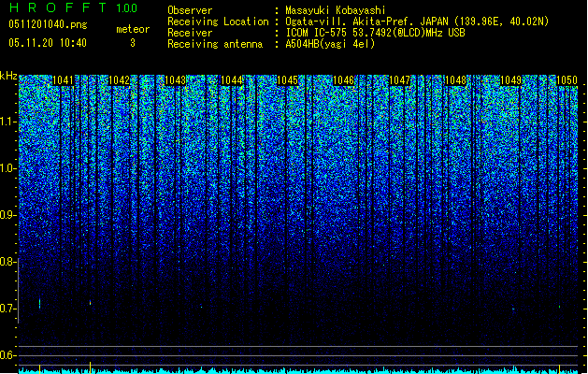Click the 1048 time marker
Screen dimensions: 588x374
click(x=455, y=80)
